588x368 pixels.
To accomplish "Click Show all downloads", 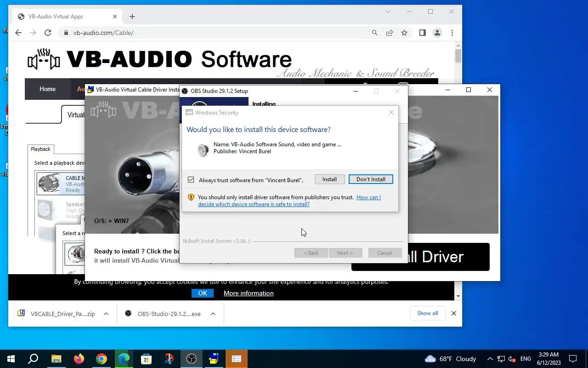I will pyautogui.click(x=428, y=313).
